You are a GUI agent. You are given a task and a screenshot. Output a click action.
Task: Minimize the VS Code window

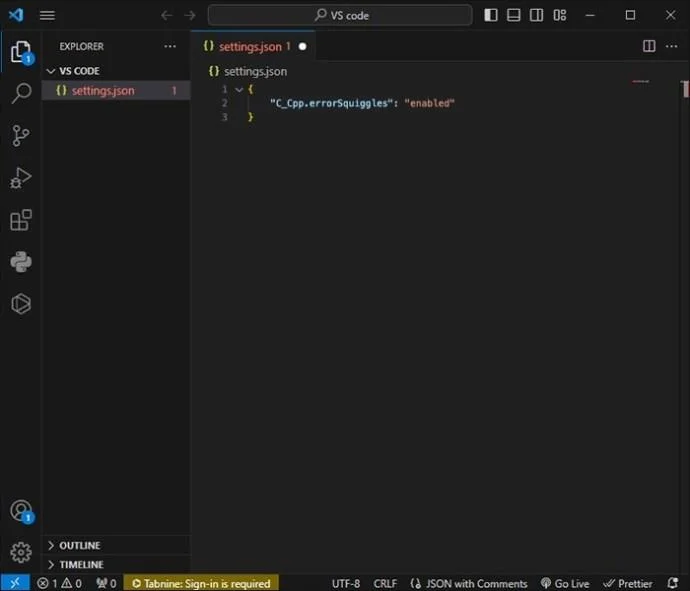[x=590, y=15]
